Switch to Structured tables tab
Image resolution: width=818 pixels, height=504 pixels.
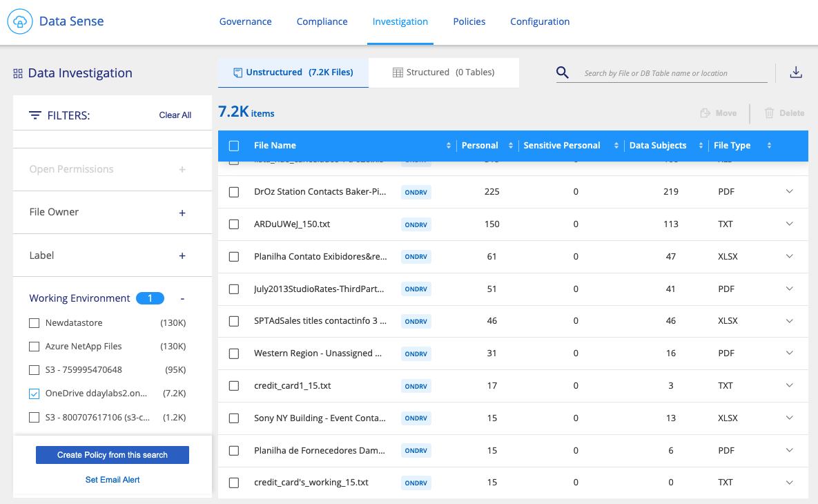[x=443, y=72]
